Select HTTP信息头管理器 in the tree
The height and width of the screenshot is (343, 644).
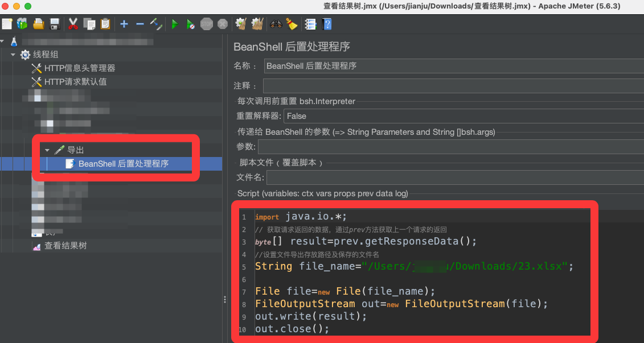click(x=80, y=68)
